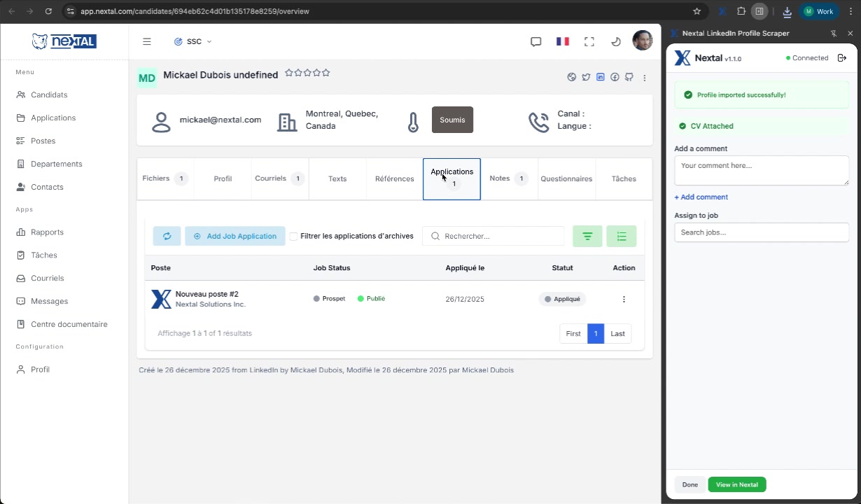Rate the candidate with the fifth star
Screen dimensions: 861x504
pyautogui.click(x=325, y=73)
